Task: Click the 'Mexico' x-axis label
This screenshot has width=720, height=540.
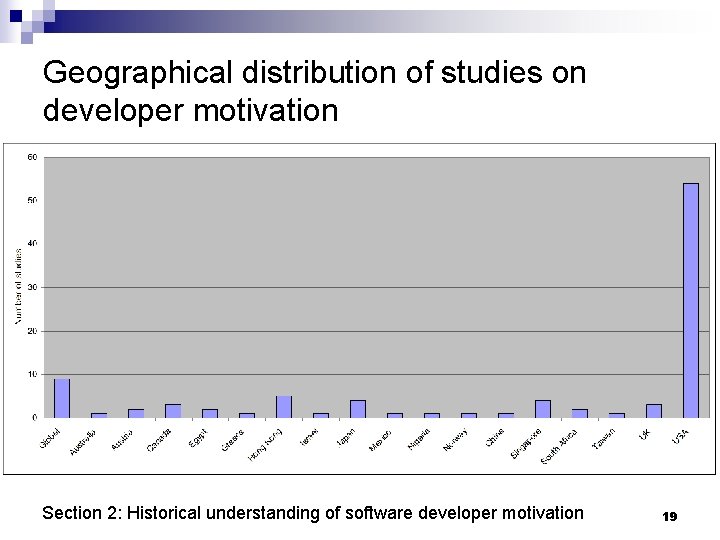Action: pyautogui.click(x=380, y=440)
